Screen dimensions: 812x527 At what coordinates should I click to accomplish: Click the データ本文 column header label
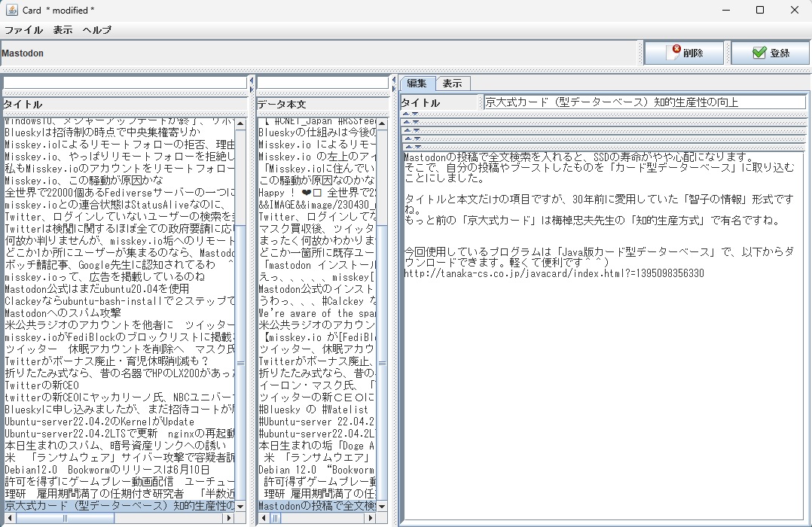pyautogui.click(x=282, y=105)
